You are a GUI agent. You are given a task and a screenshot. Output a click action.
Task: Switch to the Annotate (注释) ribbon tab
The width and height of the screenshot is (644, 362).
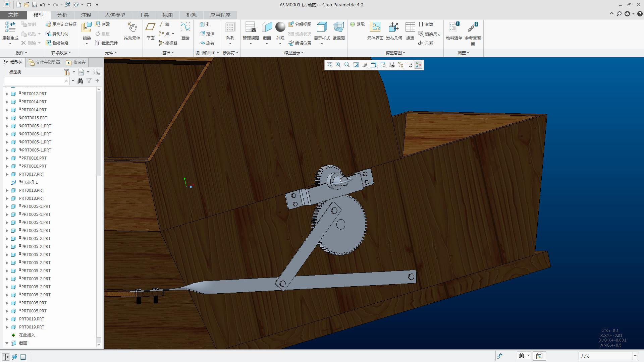86,15
